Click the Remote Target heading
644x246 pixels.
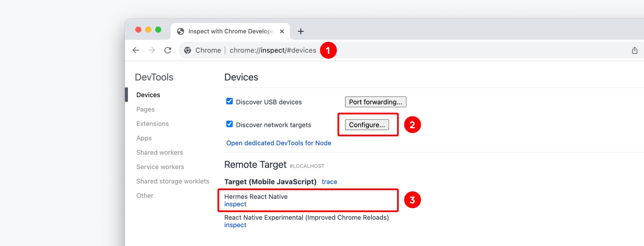pyautogui.click(x=255, y=165)
